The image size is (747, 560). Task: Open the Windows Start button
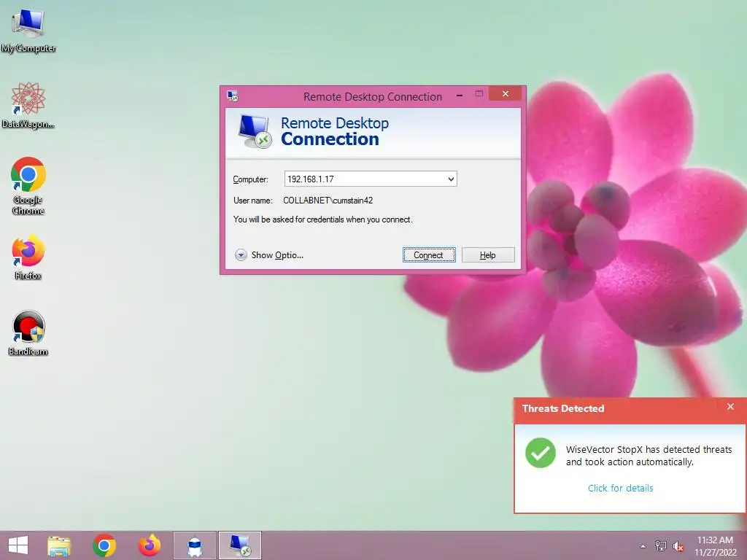tap(18, 545)
